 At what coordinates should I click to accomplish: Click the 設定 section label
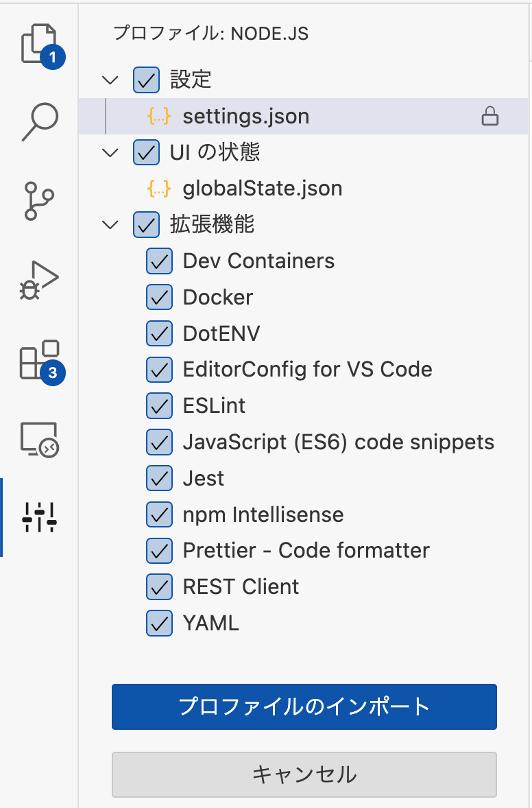(191, 80)
